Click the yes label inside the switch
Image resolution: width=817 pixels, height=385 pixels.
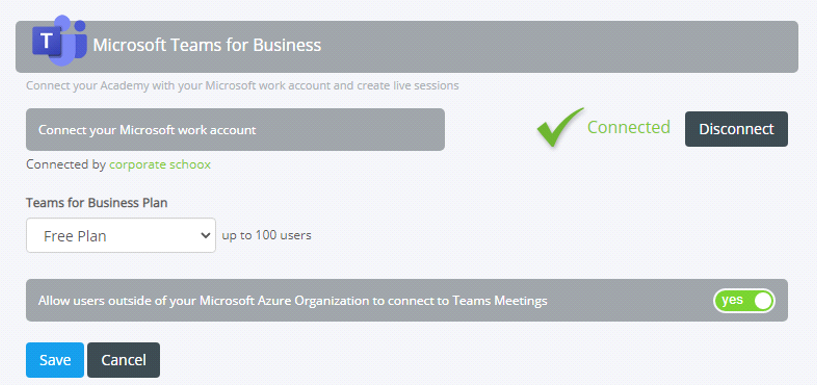733,300
